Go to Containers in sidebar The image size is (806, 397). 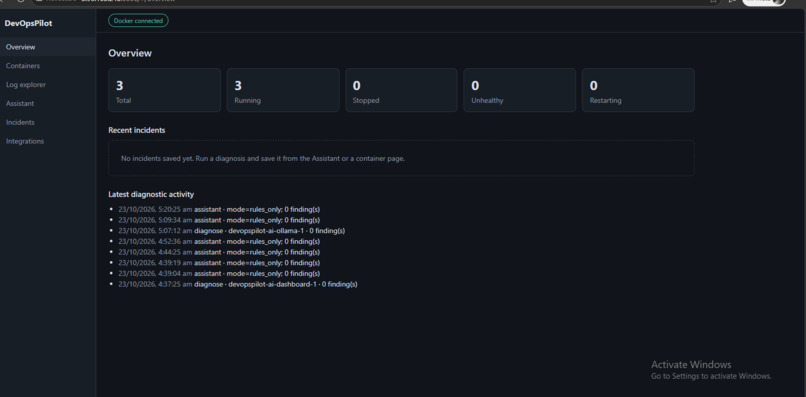[x=47, y=66]
